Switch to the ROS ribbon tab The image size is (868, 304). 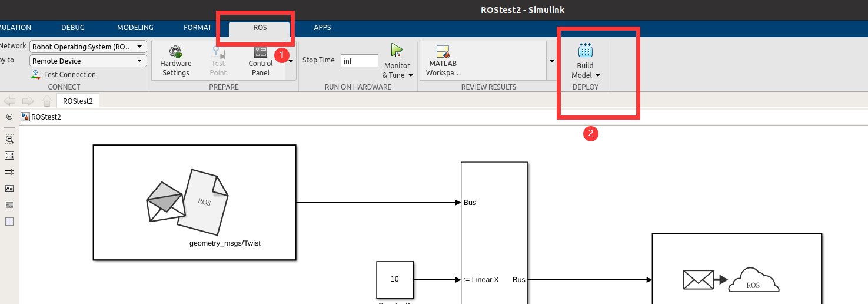click(x=260, y=28)
